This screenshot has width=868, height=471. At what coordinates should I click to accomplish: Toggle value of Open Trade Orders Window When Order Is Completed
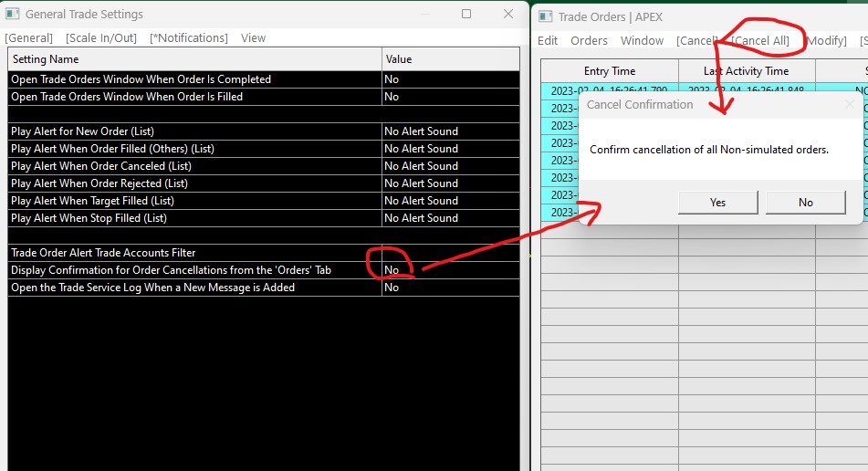(x=451, y=79)
